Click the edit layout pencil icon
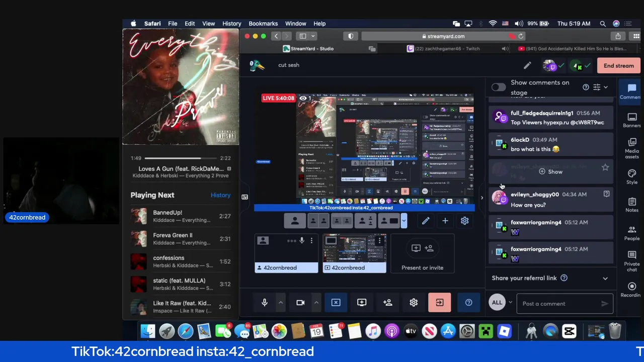 coord(426,221)
